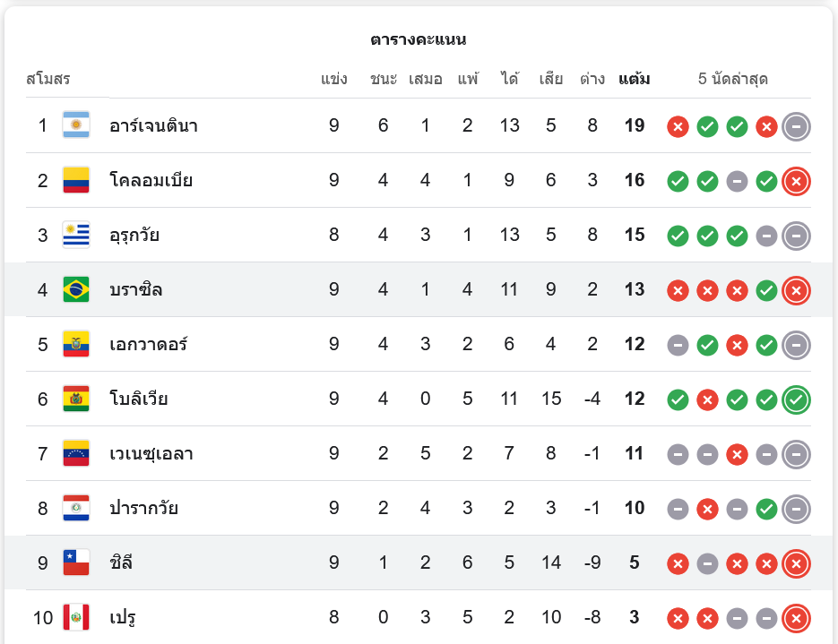Click the Chile flag icon
The width and height of the screenshot is (838, 644).
tap(76, 562)
